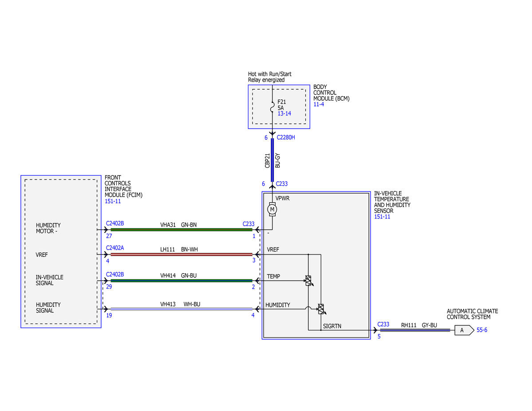Click the motor symbol under VPWR
This screenshot has height=411, width=532.
pos(272,209)
